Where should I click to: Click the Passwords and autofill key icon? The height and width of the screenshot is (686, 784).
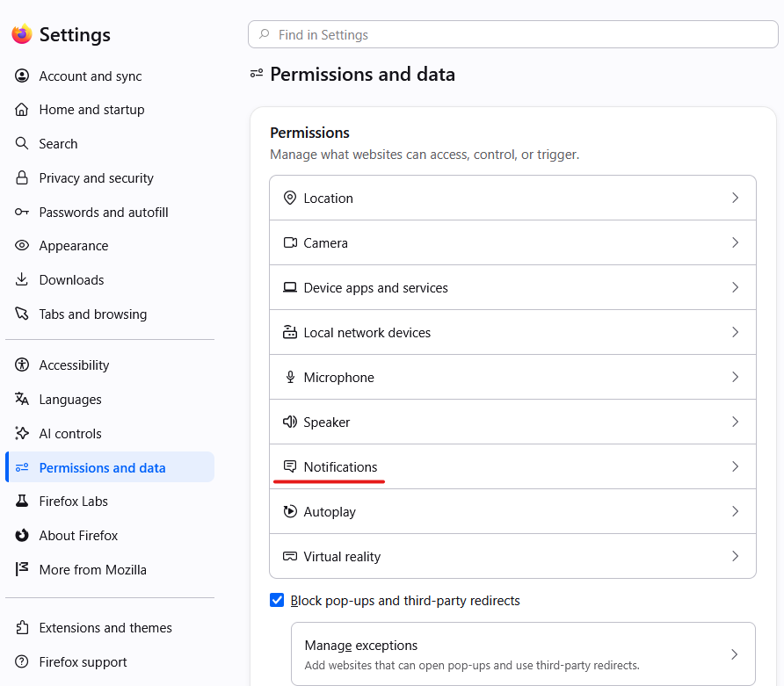(21, 213)
